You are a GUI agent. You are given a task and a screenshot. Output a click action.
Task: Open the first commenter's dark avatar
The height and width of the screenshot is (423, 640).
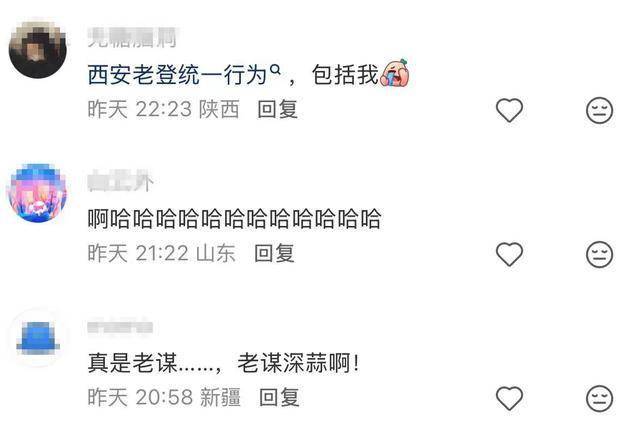pos(38,49)
